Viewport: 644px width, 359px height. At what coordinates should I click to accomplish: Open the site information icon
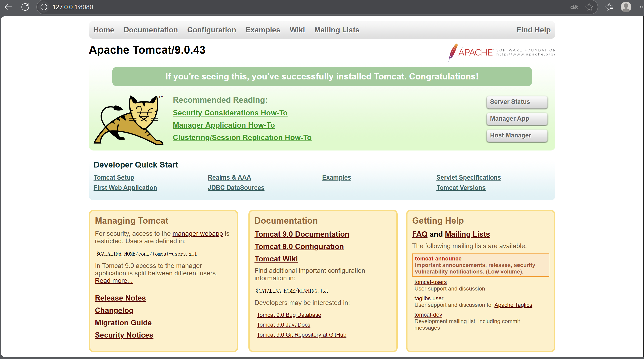point(44,7)
